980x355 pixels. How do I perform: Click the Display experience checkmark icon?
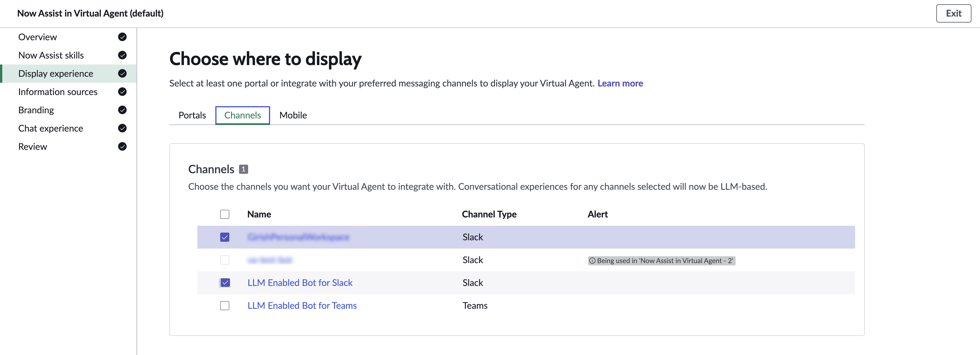pos(122,73)
